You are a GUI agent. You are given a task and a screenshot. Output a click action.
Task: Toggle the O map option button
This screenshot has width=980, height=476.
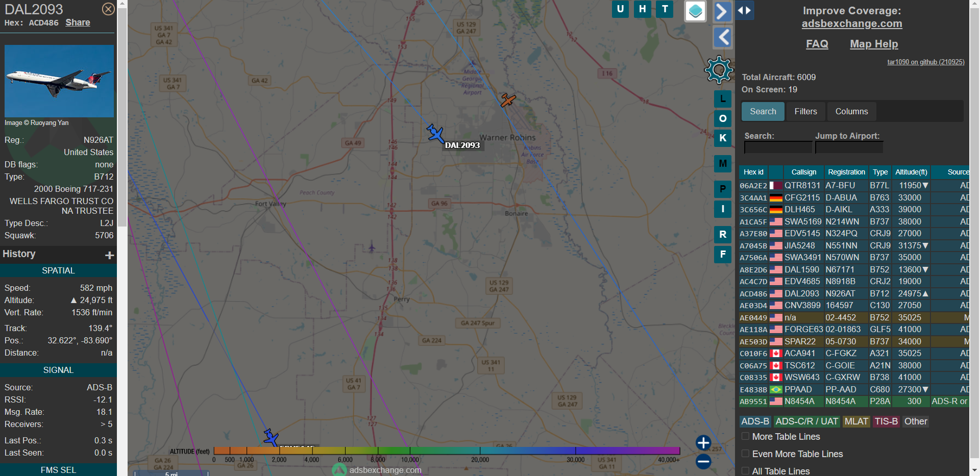[x=723, y=118]
